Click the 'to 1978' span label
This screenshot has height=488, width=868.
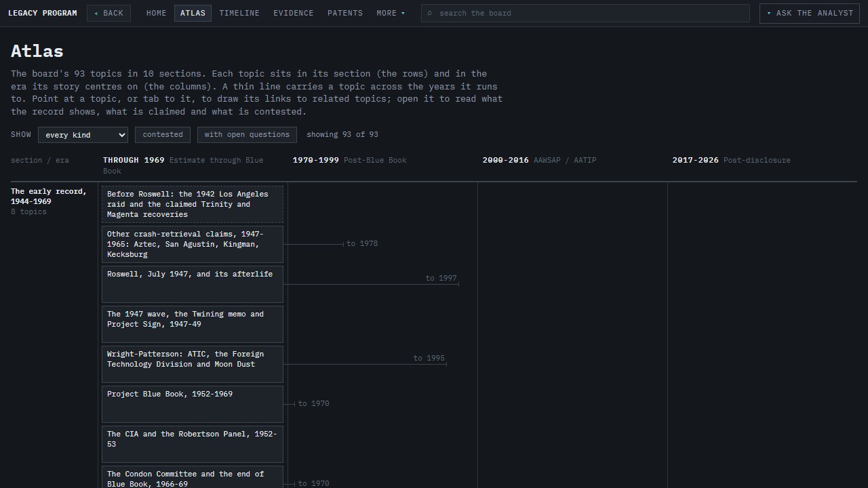coord(362,243)
